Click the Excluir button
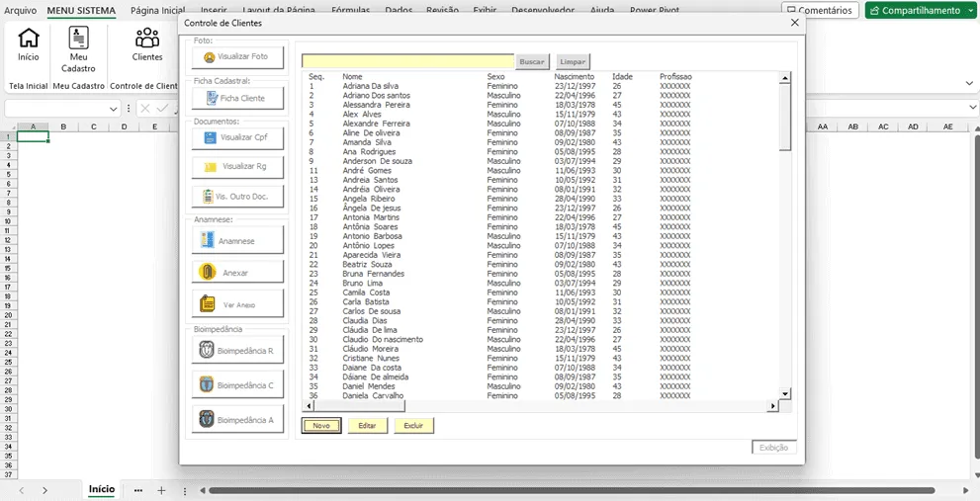Viewport: 980px width, 501px height. click(413, 426)
